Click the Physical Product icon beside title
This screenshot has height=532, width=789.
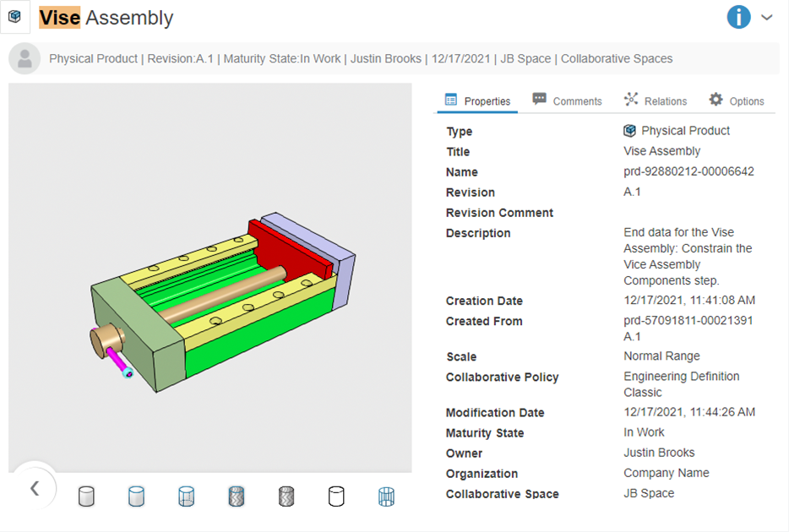(x=15, y=17)
